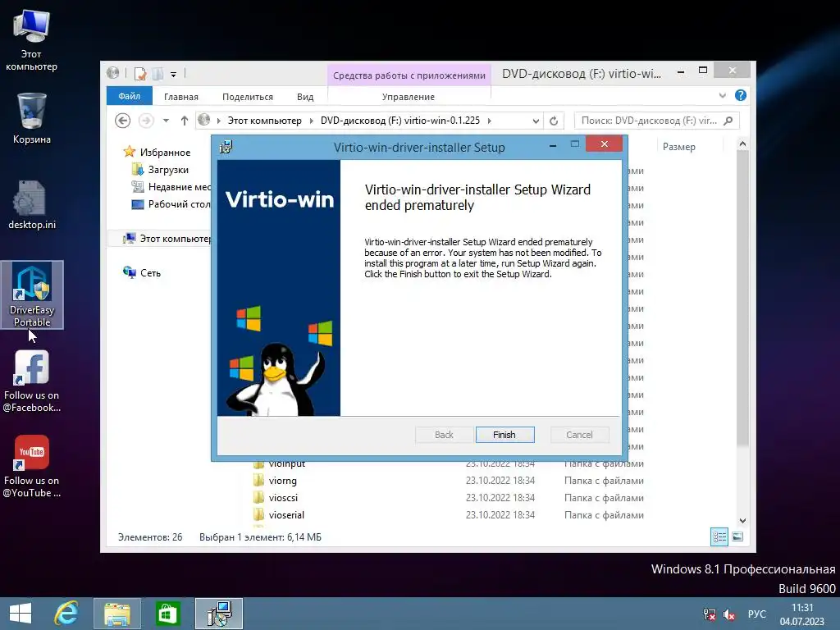Open the Управление ribbon tab
The image size is (840, 630).
click(409, 97)
